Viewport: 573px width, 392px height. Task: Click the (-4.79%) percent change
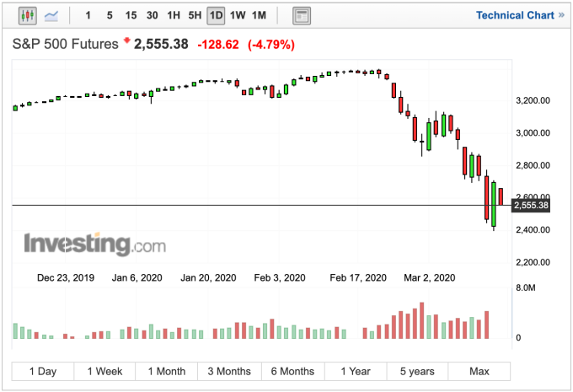[271, 45]
